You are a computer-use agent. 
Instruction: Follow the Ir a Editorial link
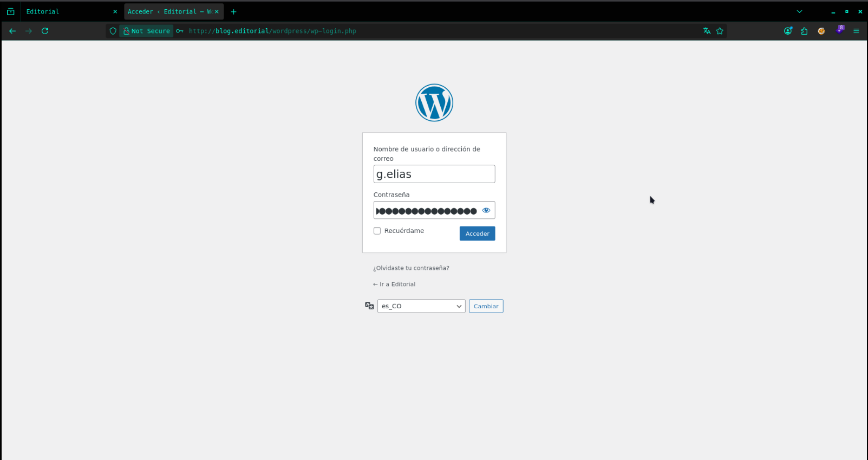pyautogui.click(x=394, y=284)
